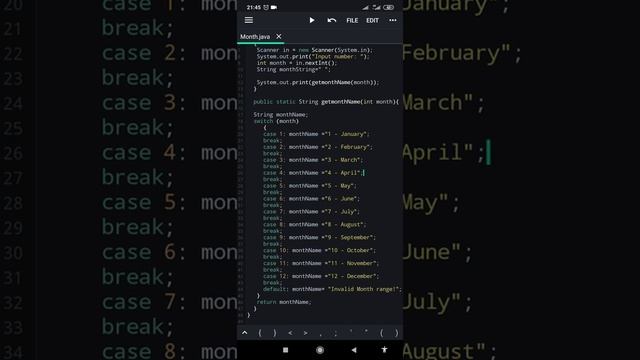This screenshot has width=640, height=360.
Task: Click the getmonthName method signature line
Action: click(326, 102)
